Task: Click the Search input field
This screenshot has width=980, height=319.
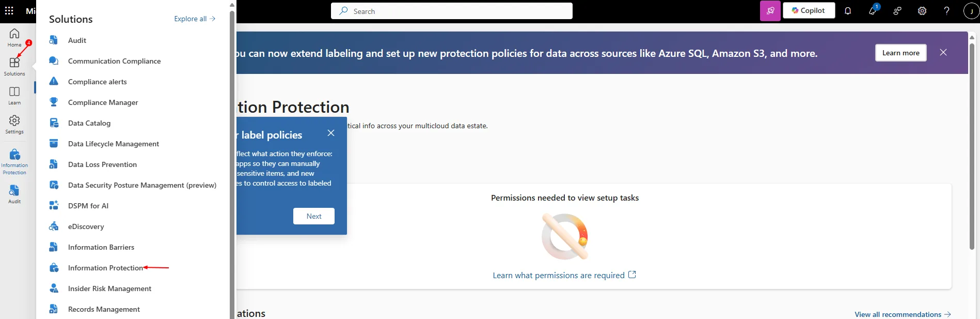Action: pos(452,11)
